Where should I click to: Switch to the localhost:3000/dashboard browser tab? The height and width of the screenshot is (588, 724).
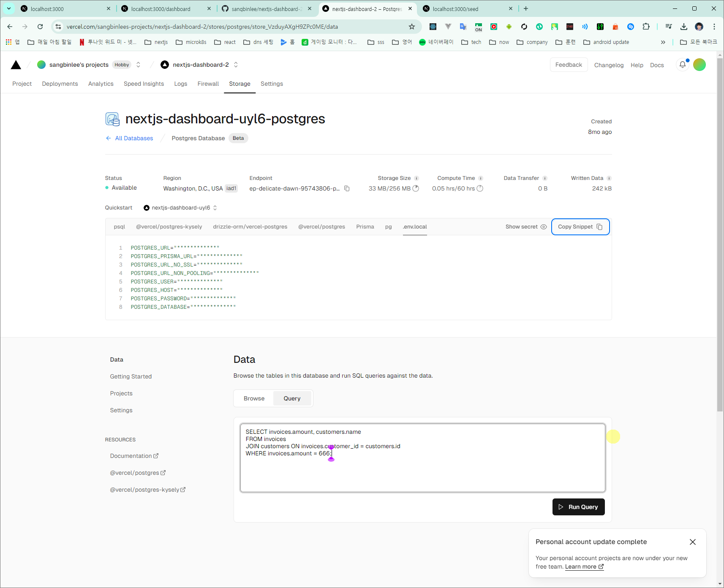click(166, 8)
